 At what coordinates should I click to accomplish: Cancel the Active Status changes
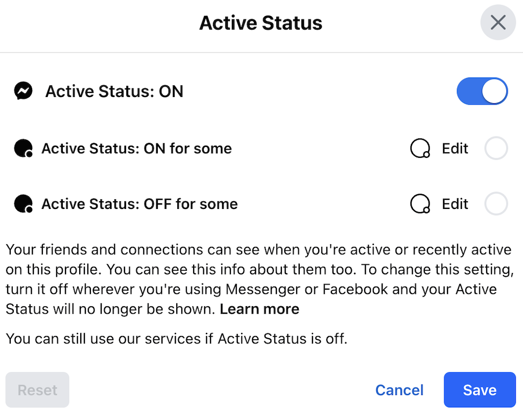pyautogui.click(x=399, y=390)
